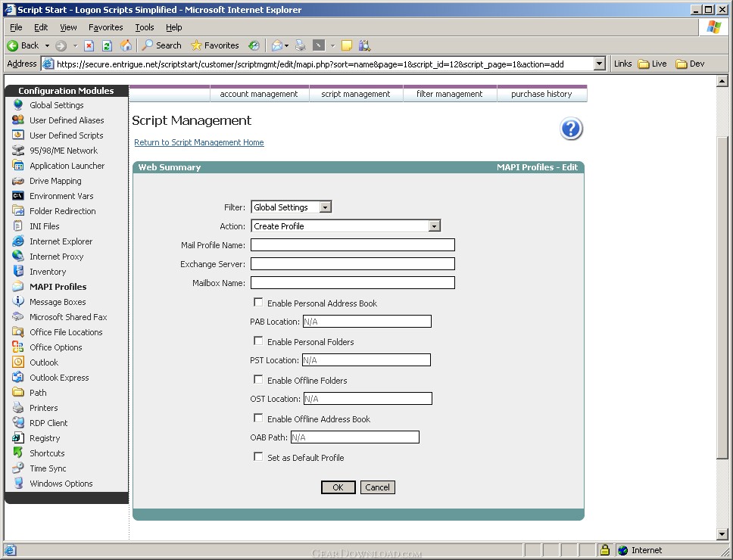This screenshot has width=733, height=560.
Task: Enable Personal Address Book checkbox
Action: 258,302
